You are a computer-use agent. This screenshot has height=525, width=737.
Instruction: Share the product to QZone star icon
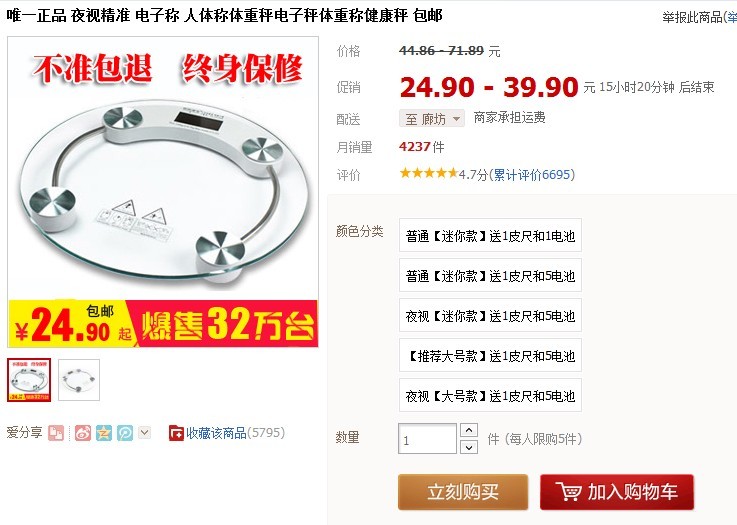(104, 433)
